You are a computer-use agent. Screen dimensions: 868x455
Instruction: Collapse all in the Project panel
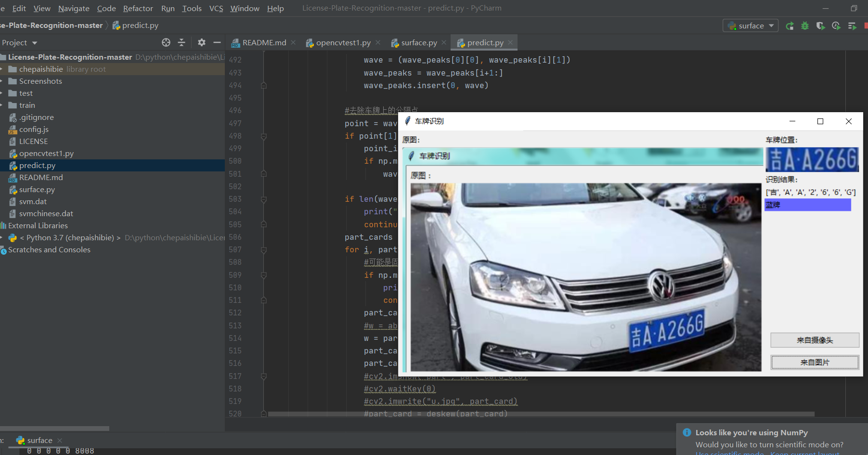[181, 42]
